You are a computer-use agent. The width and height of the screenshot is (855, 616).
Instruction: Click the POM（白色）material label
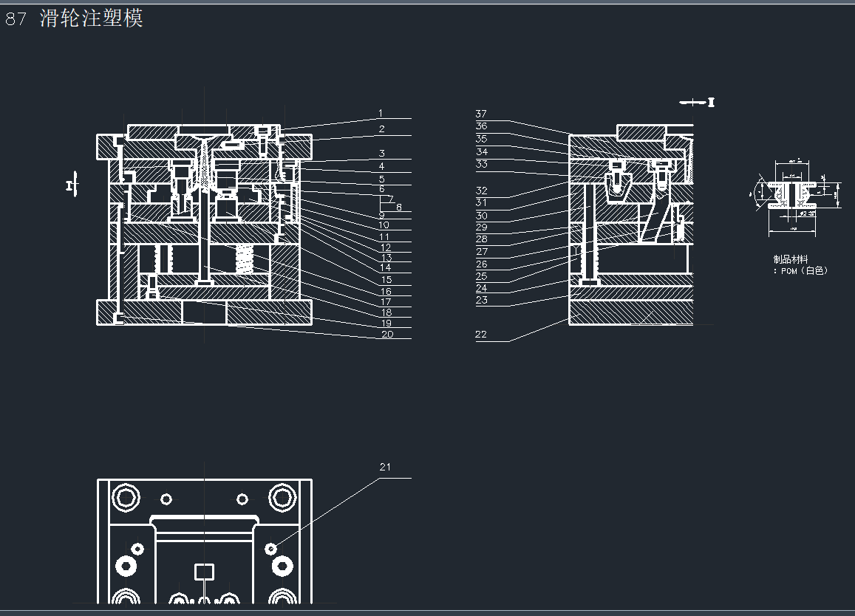tap(802, 270)
